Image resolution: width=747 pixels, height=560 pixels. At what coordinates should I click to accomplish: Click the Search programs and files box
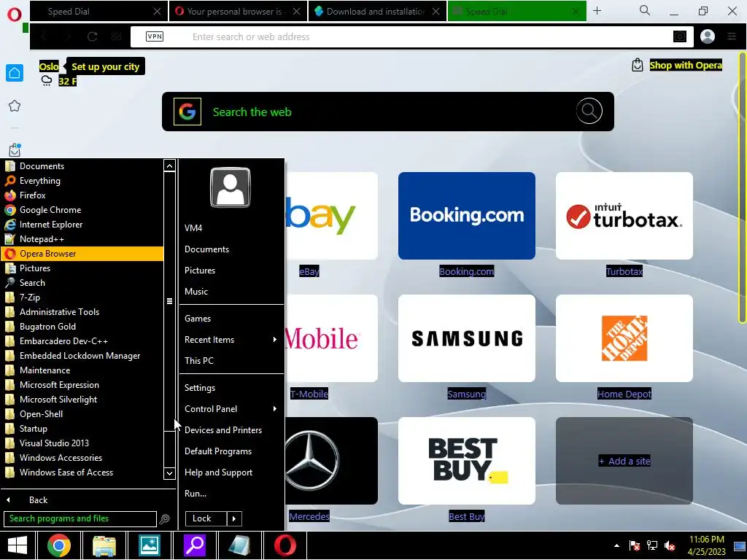tap(80, 518)
